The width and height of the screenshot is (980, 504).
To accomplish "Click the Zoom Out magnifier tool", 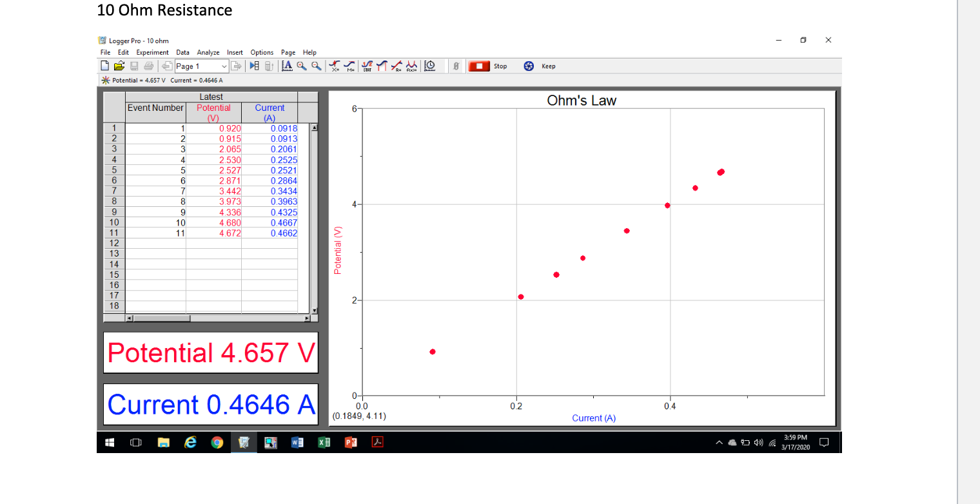I will (x=315, y=66).
